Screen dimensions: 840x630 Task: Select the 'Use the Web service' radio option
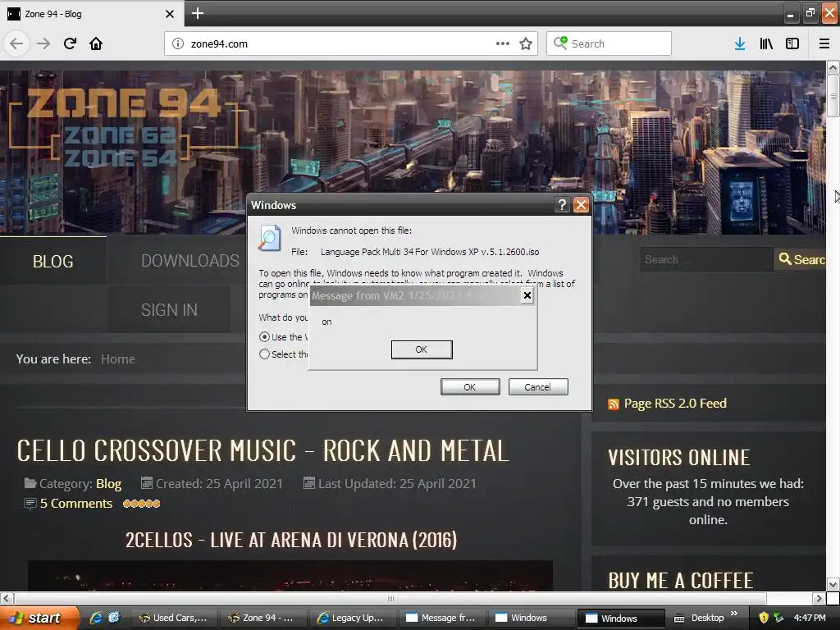click(x=264, y=337)
